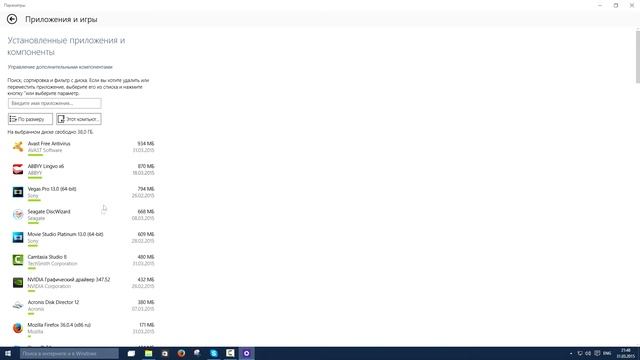Click the Camtasia Studio 8 icon

[x=18, y=260]
